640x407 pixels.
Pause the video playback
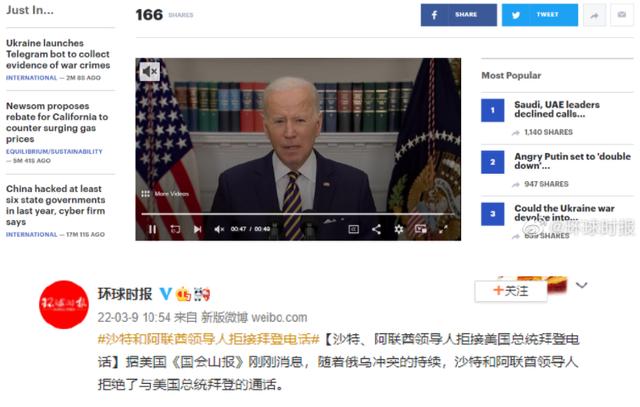click(152, 229)
